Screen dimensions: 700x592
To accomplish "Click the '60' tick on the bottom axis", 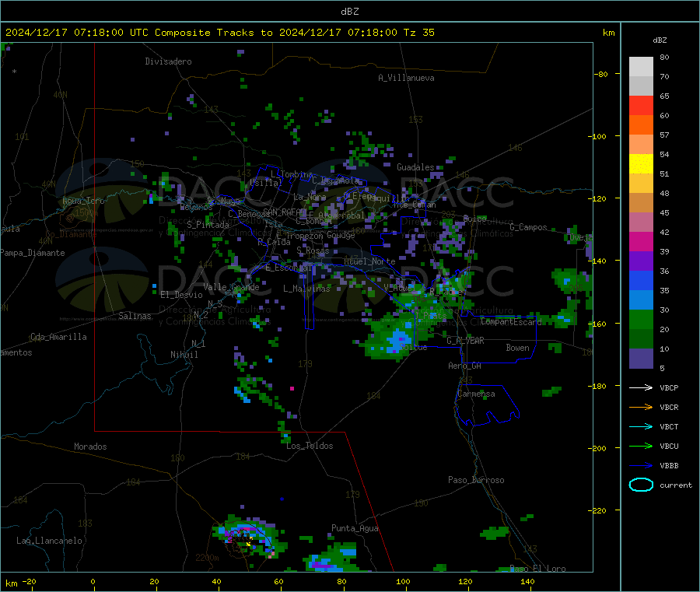I will point(278,581).
